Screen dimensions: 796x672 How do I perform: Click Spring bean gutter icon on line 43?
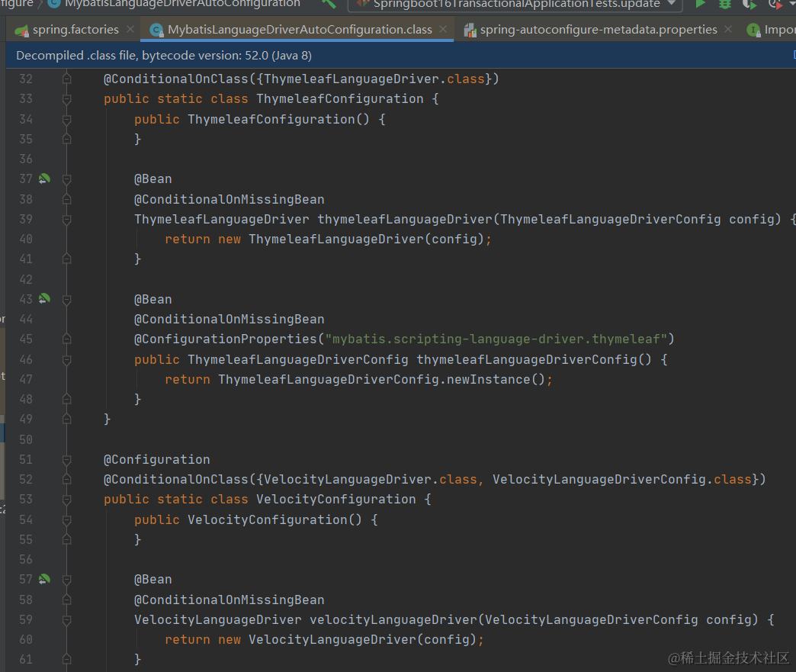point(45,299)
